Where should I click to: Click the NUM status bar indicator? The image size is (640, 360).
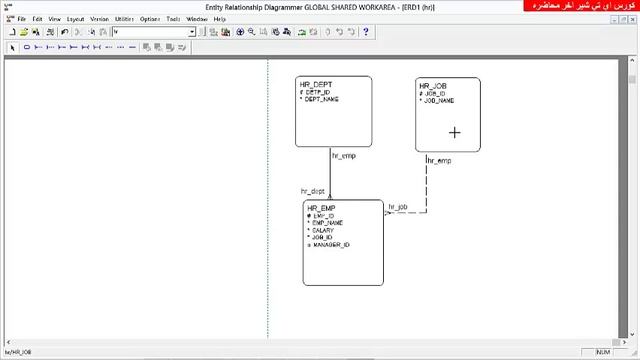click(603, 352)
